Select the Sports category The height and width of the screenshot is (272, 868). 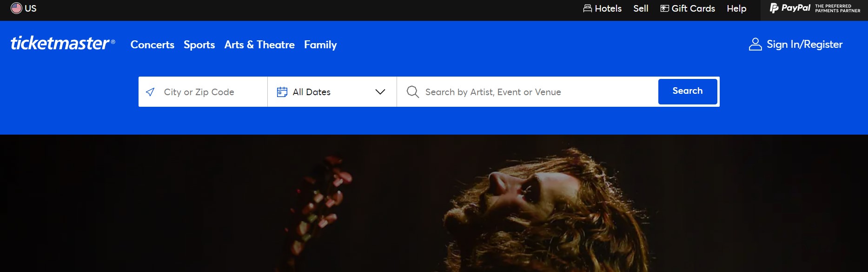pyautogui.click(x=199, y=45)
